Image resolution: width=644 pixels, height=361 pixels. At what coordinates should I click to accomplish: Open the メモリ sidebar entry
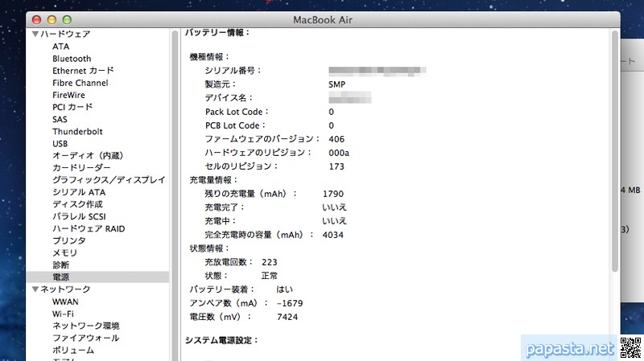click(64, 253)
